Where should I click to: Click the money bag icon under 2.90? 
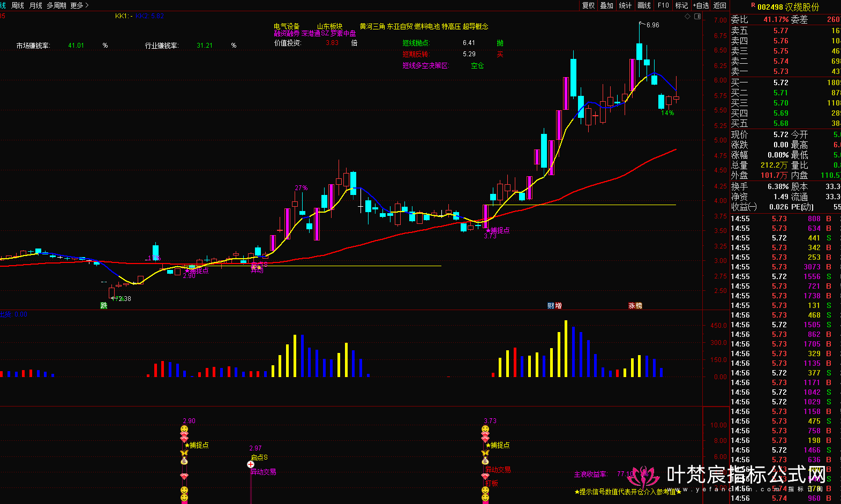point(184,461)
